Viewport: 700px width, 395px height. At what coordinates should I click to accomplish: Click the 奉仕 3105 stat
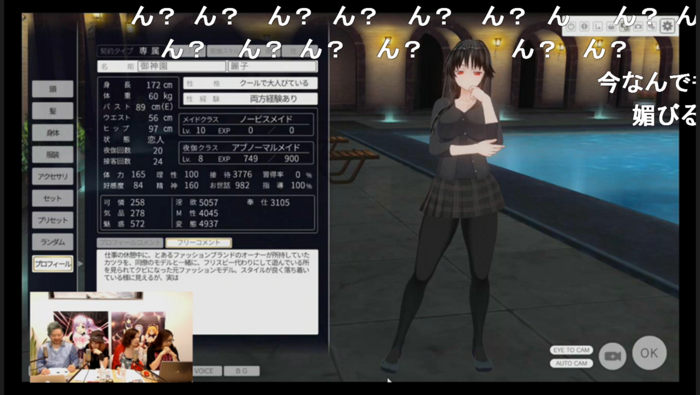268,202
